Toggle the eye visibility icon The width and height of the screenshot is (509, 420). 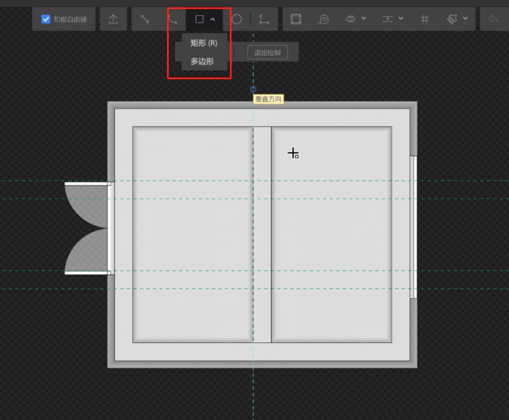[350, 19]
